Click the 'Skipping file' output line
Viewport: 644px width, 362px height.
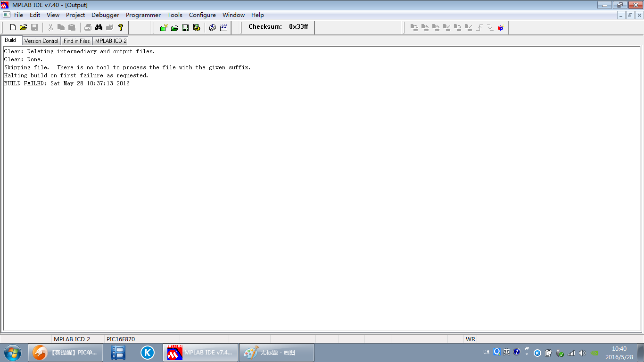[127, 67]
